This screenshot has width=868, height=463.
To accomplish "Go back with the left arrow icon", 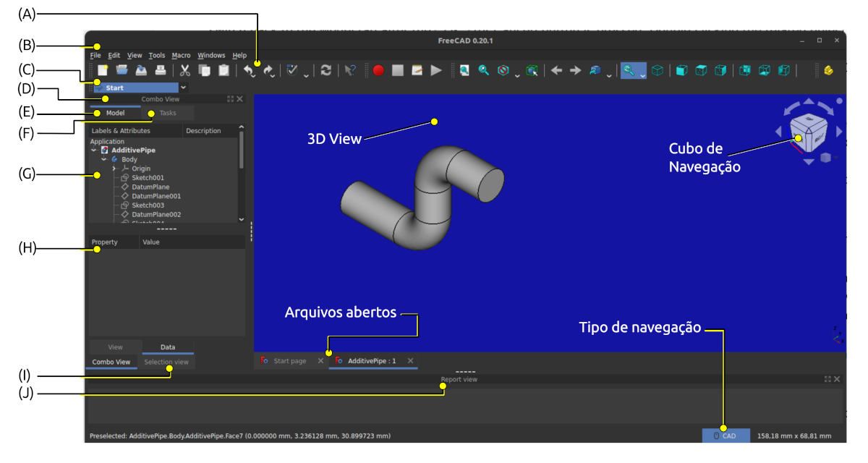I will [x=556, y=70].
